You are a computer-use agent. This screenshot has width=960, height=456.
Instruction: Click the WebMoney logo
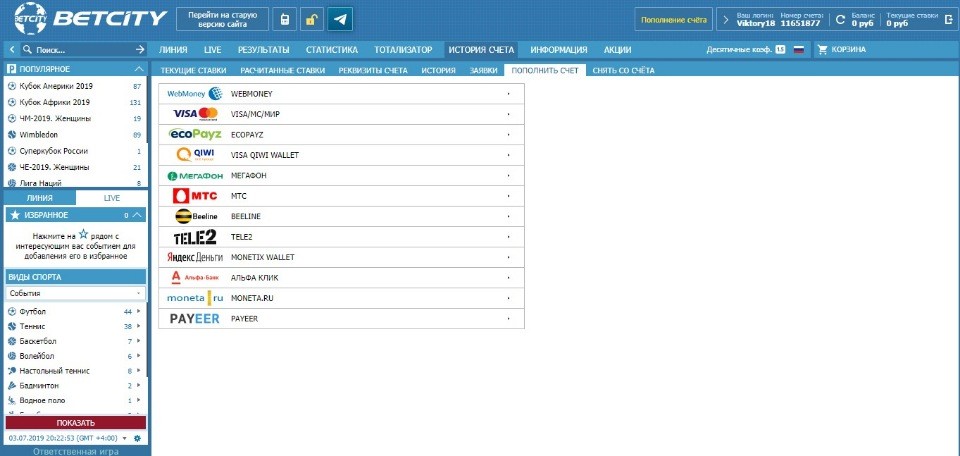[194, 94]
